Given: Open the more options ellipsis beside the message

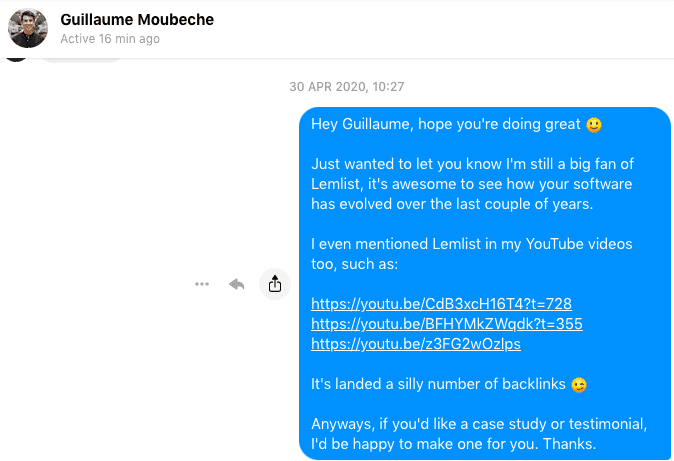Looking at the screenshot, I should (x=202, y=284).
